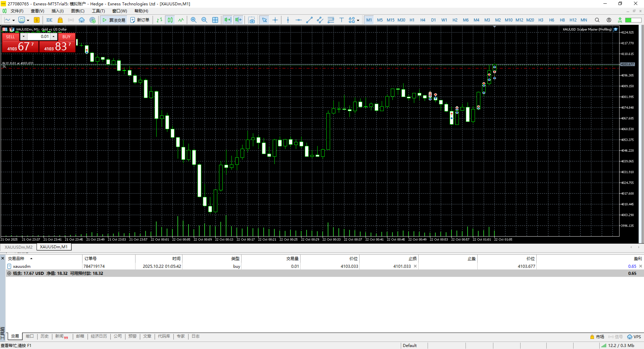This screenshot has height=349, width=644.
Task: Click the signals subscribe icon
Action: [x=93, y=20]
